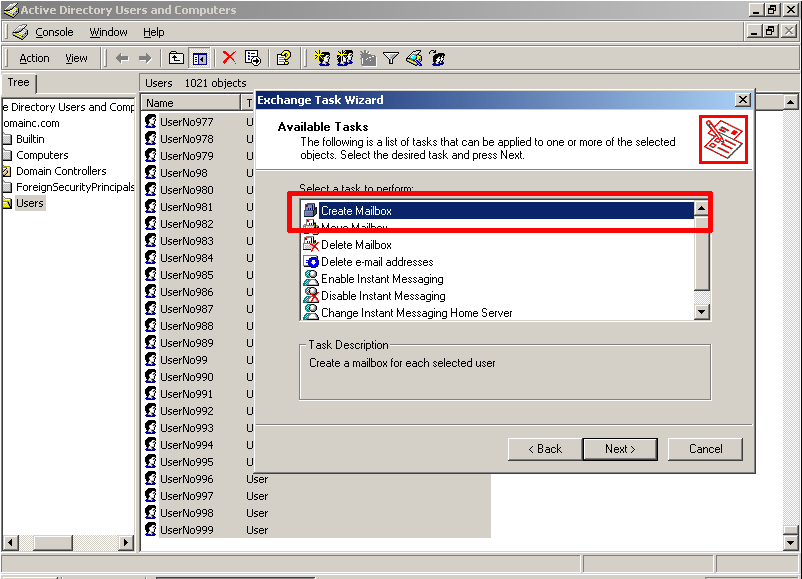Open the Action menu
Viewport: 802px width, 579px height.
coord(34,58)
